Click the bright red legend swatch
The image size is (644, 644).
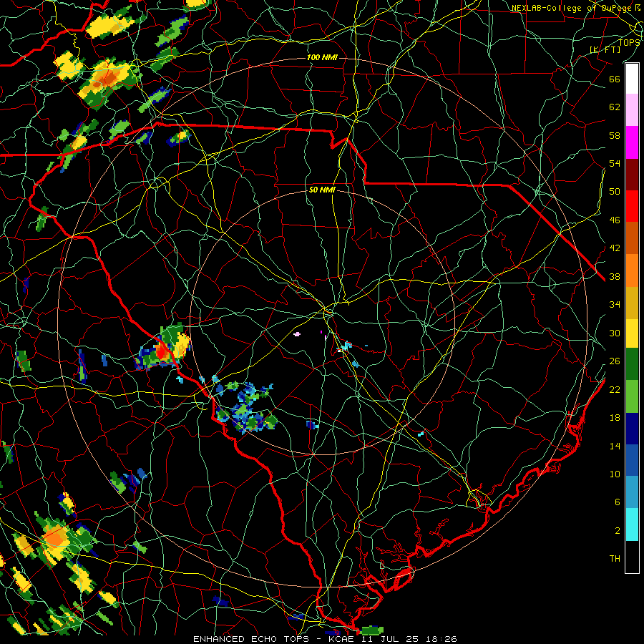click(x=632, y=206)
